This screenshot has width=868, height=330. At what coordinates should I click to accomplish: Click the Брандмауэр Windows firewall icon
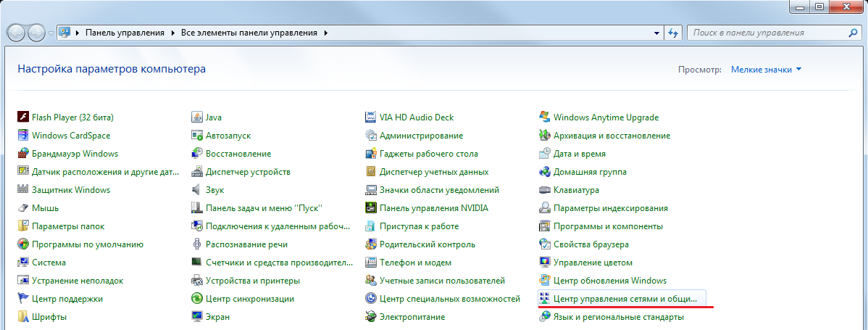(23, 154)
